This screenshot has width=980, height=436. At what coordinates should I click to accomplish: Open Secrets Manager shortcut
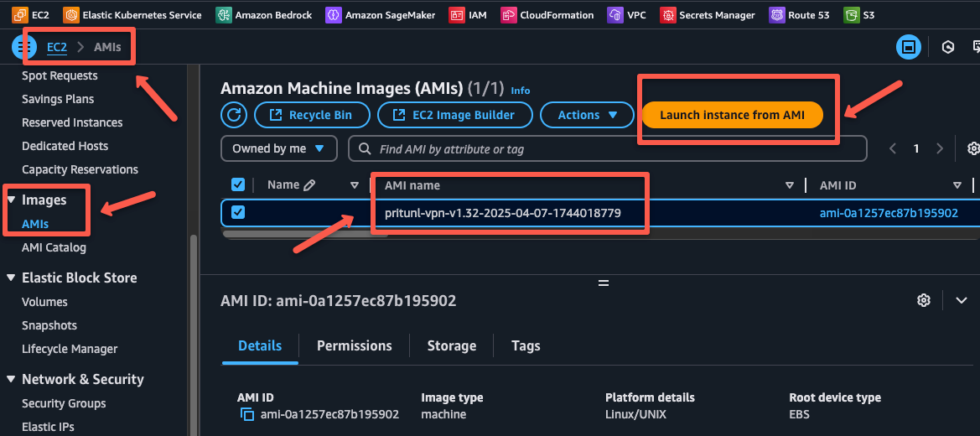click(x=707, y=14)
